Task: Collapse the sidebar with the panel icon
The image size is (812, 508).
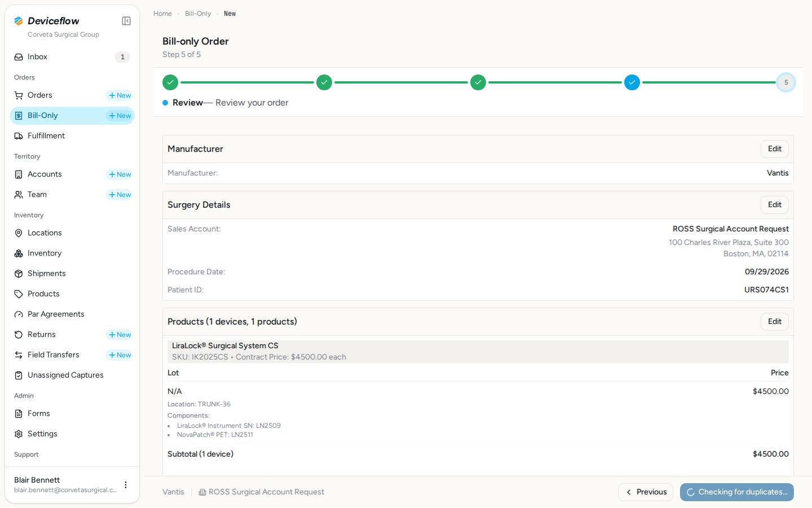Action: coord(126,21)
